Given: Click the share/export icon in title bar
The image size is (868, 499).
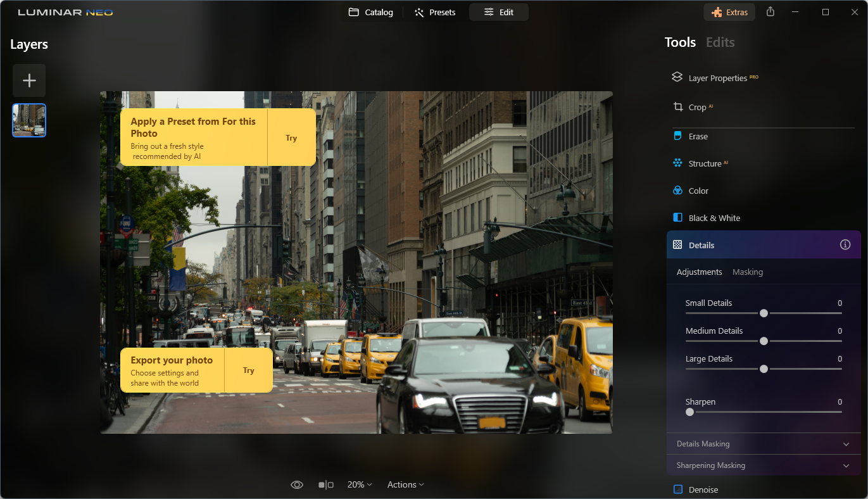Looking at the screenshot, I should click(771, 12).
